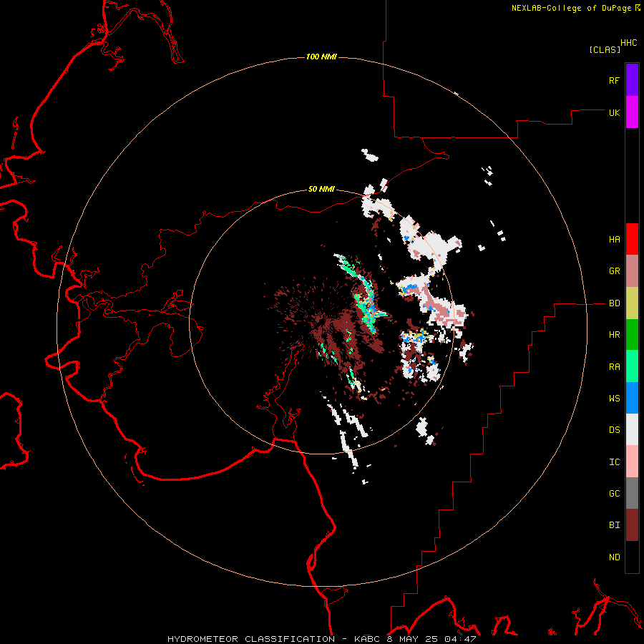
Task: Select the HR green legend block
Action: coord(632,335)
